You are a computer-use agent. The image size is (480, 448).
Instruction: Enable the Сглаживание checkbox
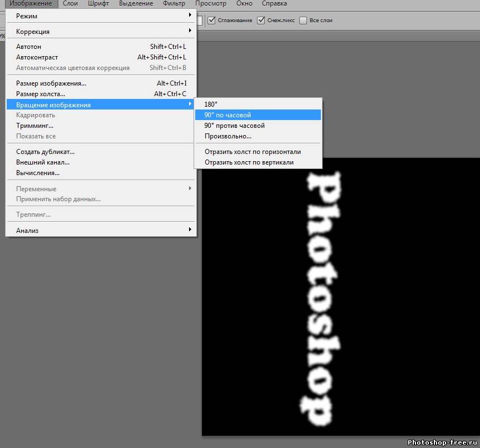[x=212, y=21]
